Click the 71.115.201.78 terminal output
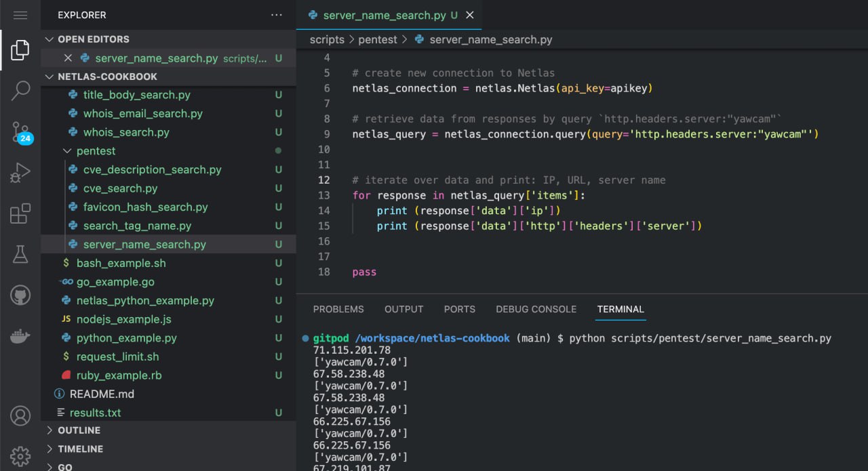 point(351,350)
